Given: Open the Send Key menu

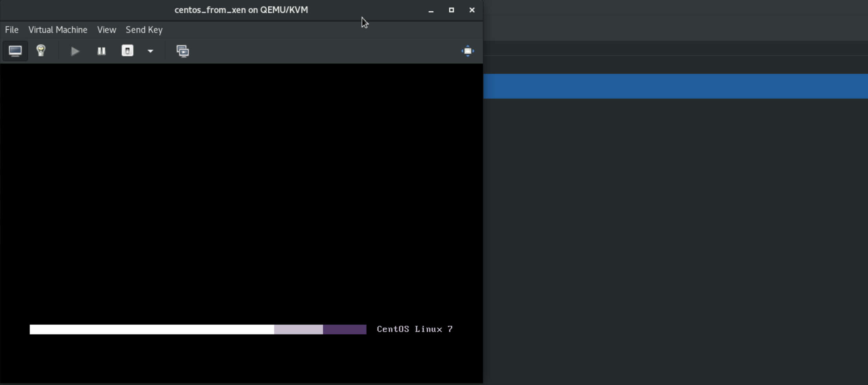Looking at the screenshot, I should (x=144, y=30).
